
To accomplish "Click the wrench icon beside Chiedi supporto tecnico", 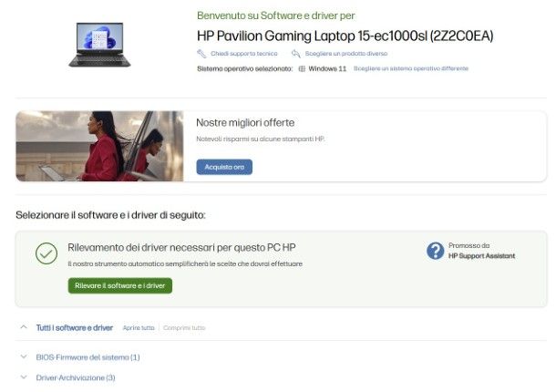I will (201, 54).
